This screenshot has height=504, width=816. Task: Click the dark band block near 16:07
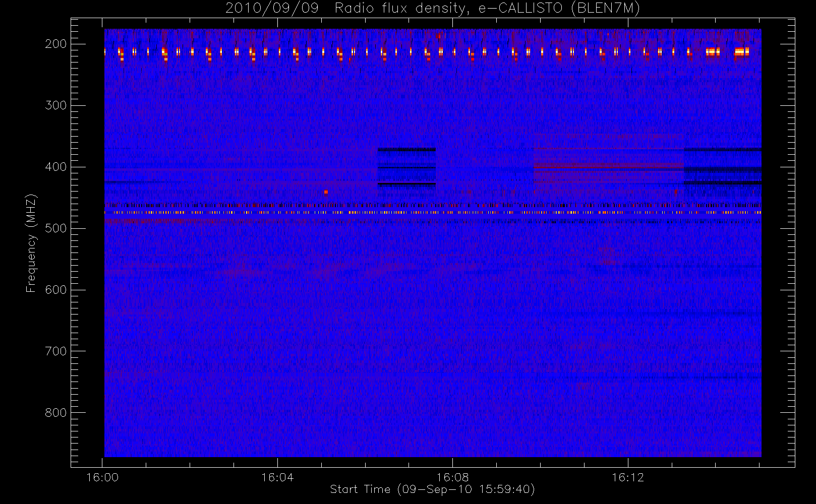[406, 167]
